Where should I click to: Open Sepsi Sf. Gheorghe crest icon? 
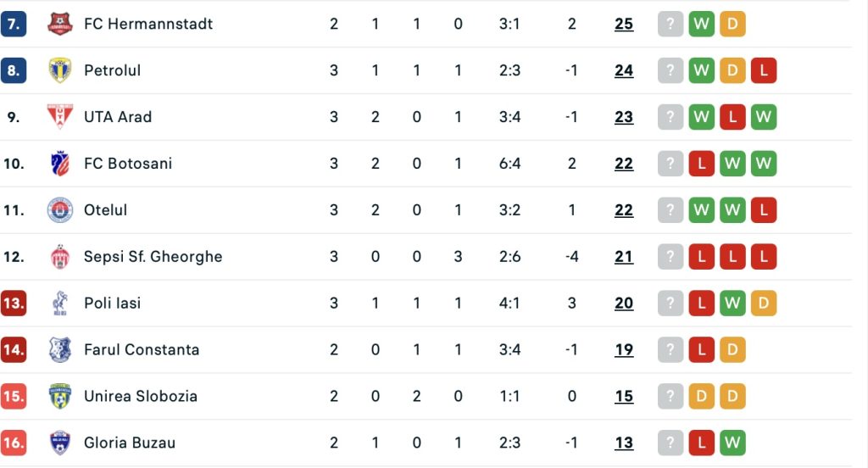point(60,256)
